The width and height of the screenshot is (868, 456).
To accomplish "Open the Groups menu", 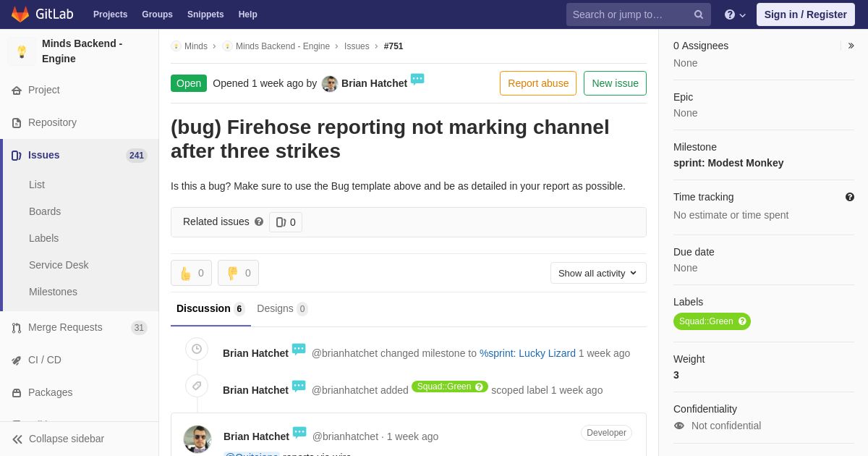I will (x=157, y=14).
